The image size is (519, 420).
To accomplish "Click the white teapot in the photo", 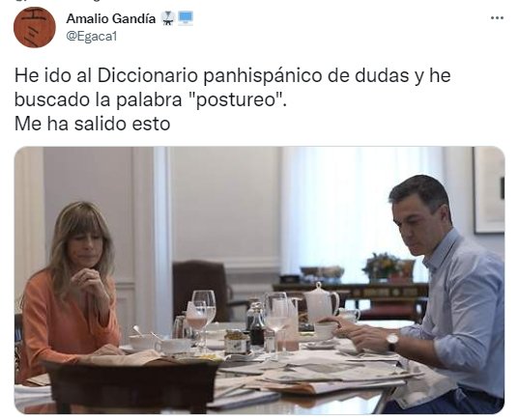I will click(320, 302).
